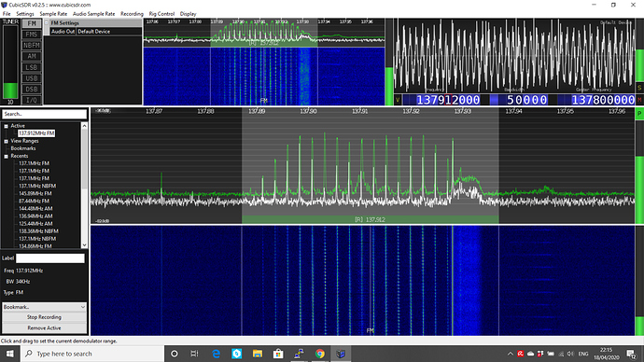Expand the View Ranges tree node
Viewport: 644px width, 362px height.
(x=7, y=141)
